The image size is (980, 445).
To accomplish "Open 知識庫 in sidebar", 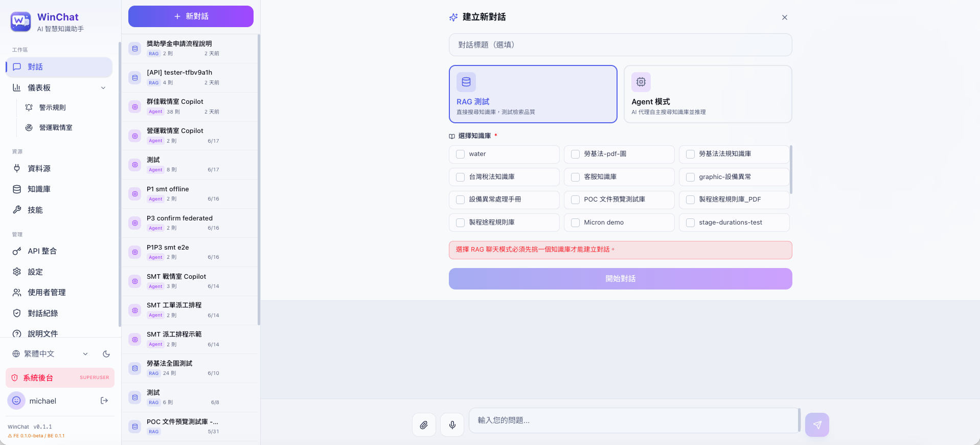I will click(59, 189).
